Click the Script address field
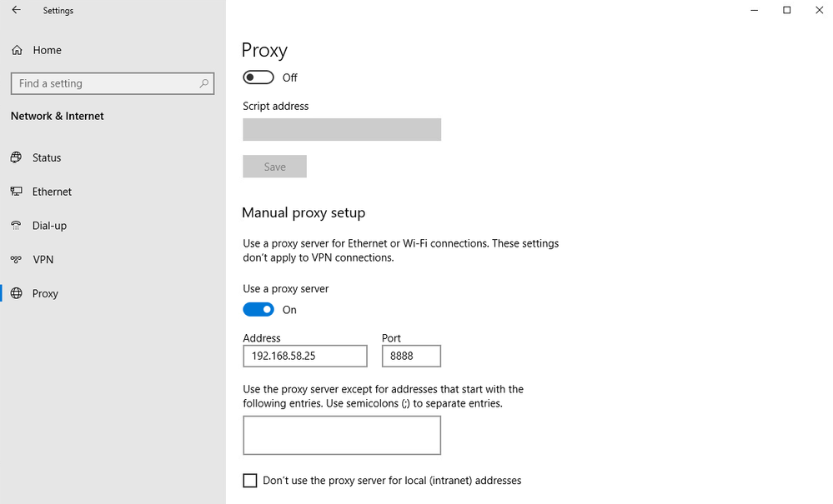The height and width of the screenshot is (504, 833). (x=342, y=129)
